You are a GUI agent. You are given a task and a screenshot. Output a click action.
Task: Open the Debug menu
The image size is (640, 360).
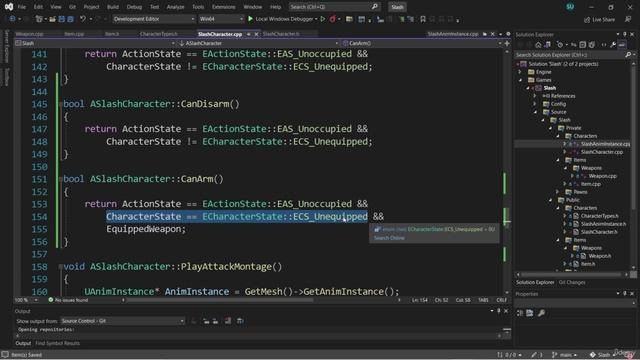[134, 7]
